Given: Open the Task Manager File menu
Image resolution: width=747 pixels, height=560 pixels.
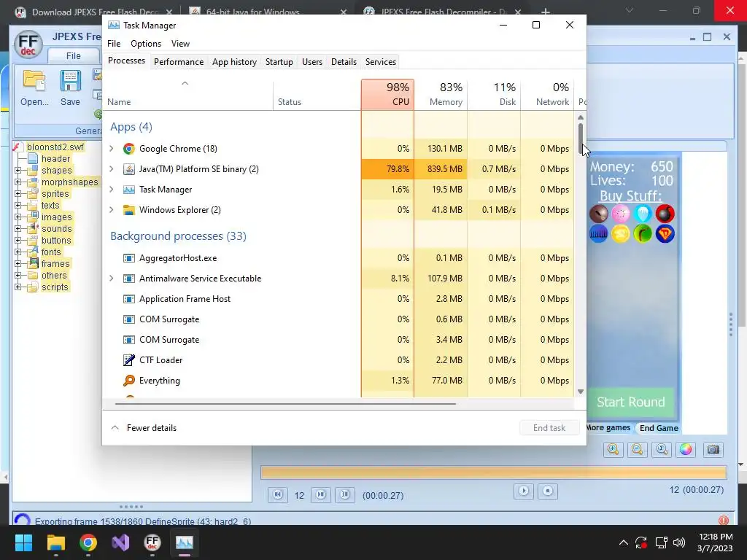Looking at the screenshot, I should coord(114,44).
